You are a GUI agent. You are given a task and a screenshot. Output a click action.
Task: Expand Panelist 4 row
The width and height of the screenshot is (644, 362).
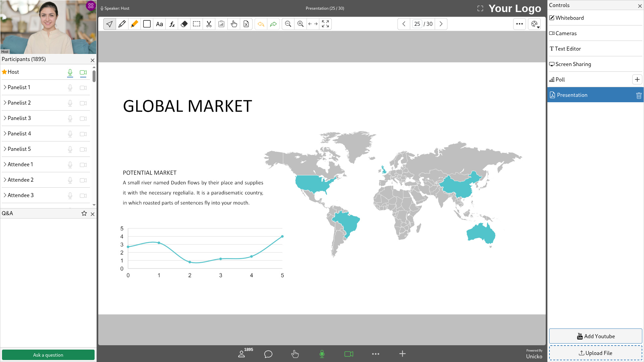tap(5, 133)
